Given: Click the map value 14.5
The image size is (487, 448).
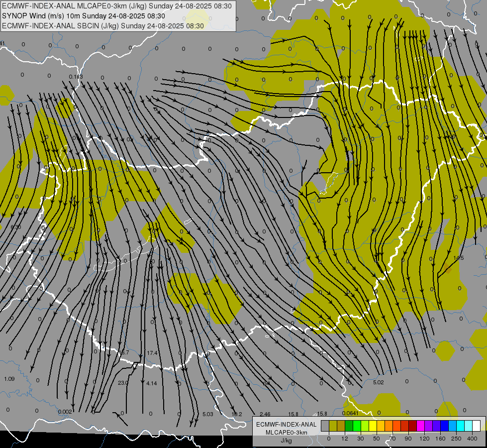Looking at the screenshot, I should pyautogui.click(x=459, y=258).
